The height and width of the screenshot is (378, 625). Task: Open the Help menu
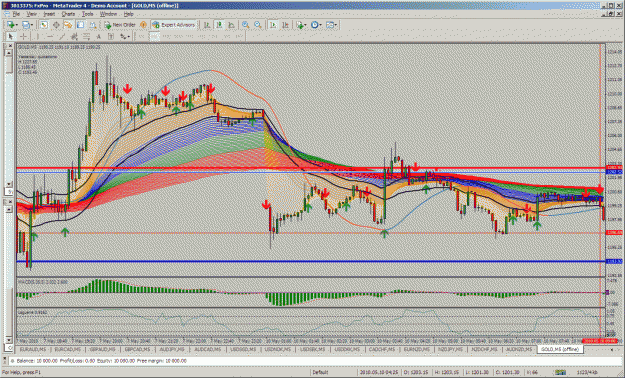pyautogui.click(x=128, y=14)
